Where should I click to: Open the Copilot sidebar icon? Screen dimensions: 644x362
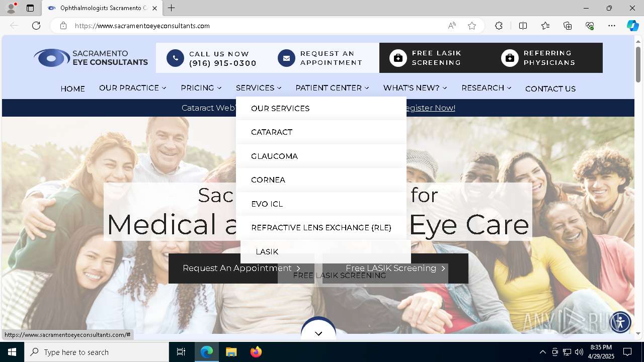pyautogui.click(x=632, y=26)
